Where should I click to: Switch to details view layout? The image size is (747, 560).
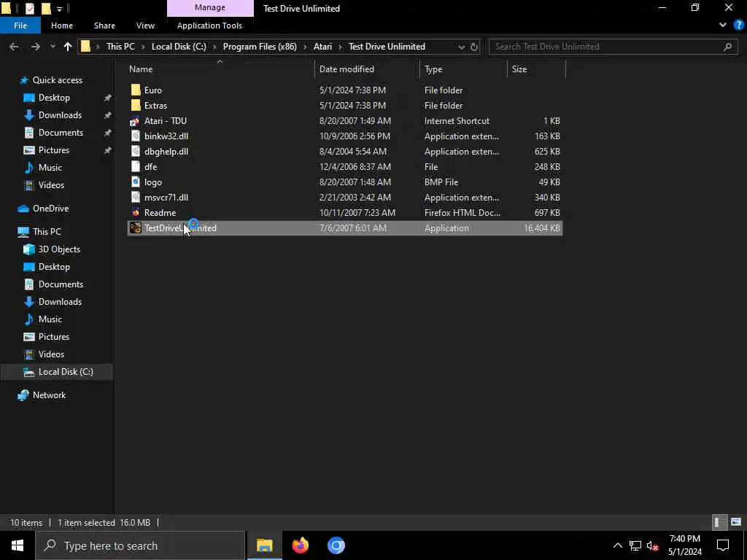coord(719,522)
